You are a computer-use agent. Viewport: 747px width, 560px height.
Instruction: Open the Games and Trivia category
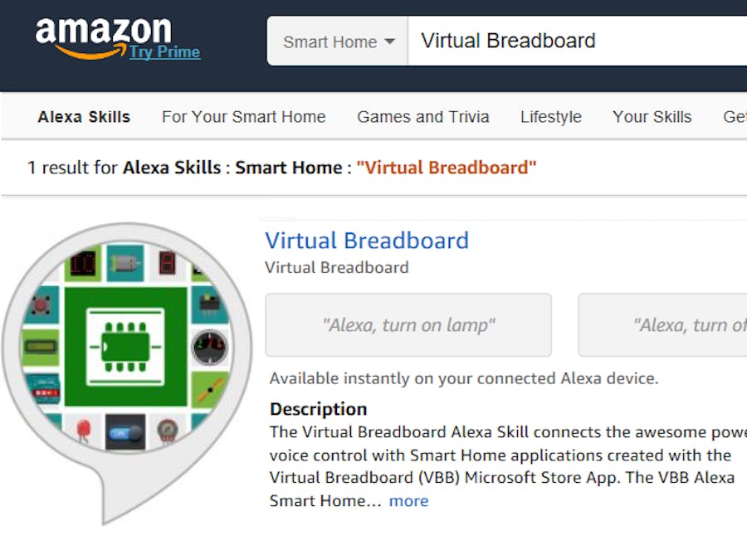[422, 117]
